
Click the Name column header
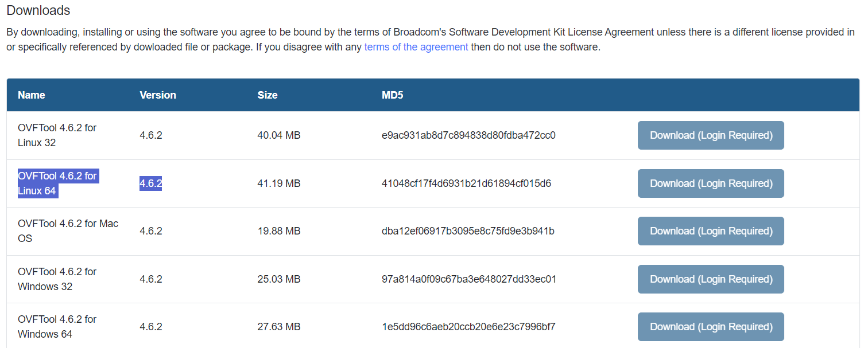[32, 95]
